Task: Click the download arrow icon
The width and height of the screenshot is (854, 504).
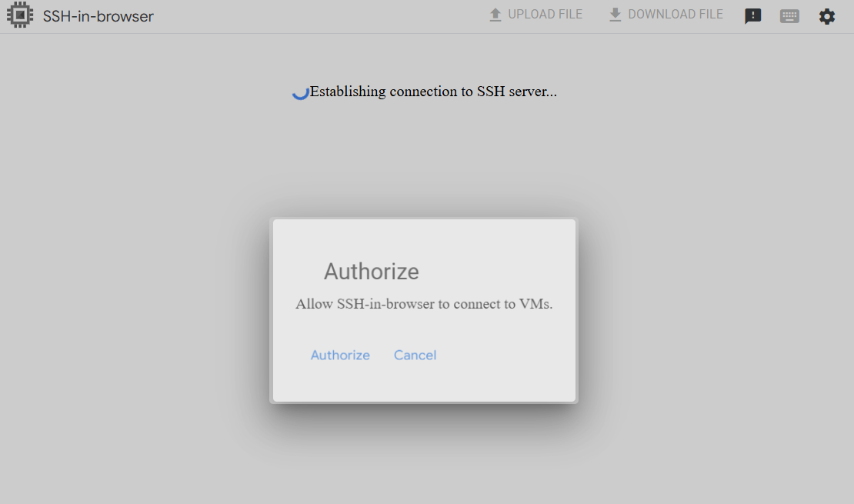Action: click(615, 15)
